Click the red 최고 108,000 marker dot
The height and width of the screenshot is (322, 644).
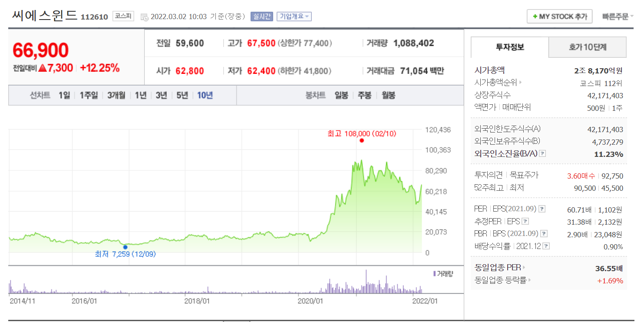click(361, 140)
